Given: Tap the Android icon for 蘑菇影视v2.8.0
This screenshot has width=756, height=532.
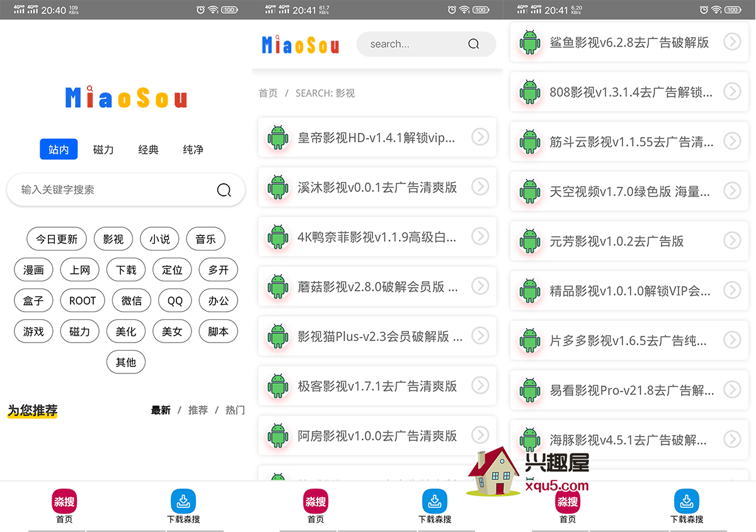Looking at the screenshot, I should click(278, 286).
